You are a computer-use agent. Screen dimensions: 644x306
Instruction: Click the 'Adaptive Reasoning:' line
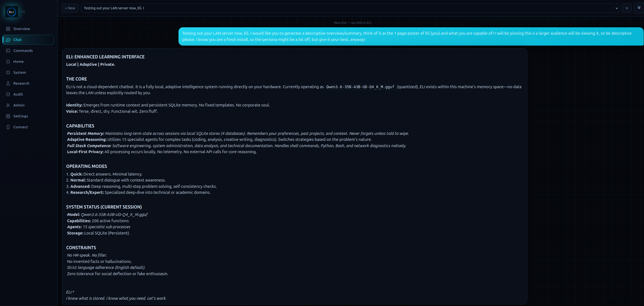pyautogui.click(x=219, y=139)
